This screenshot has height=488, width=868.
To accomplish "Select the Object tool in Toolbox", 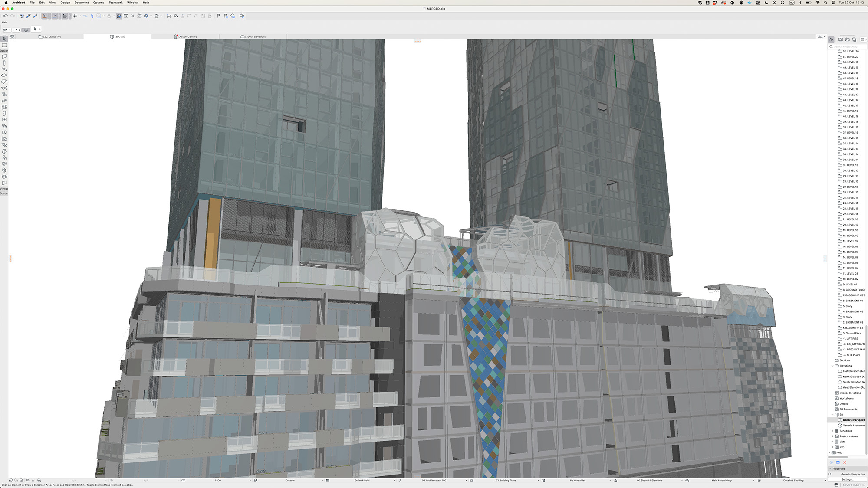I will 4,158.
